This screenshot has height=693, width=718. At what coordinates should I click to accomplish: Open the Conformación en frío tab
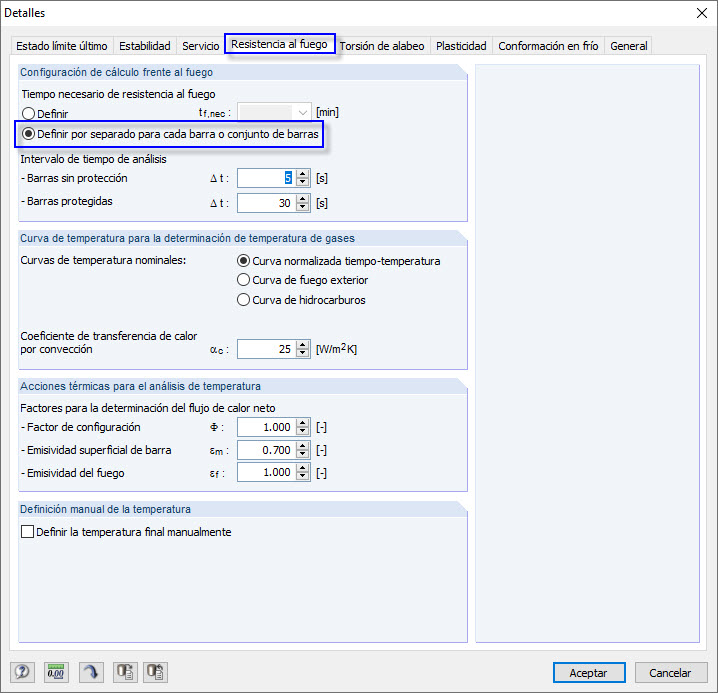click(548, 46)
